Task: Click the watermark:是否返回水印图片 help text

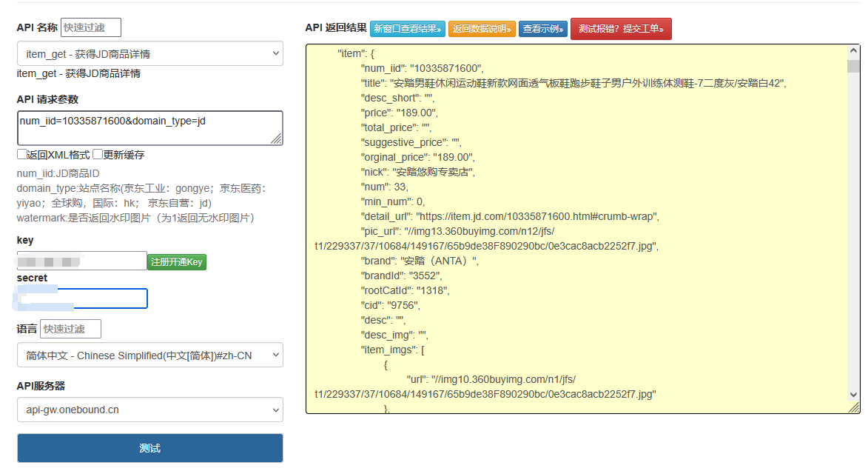Action: [135, 218]
